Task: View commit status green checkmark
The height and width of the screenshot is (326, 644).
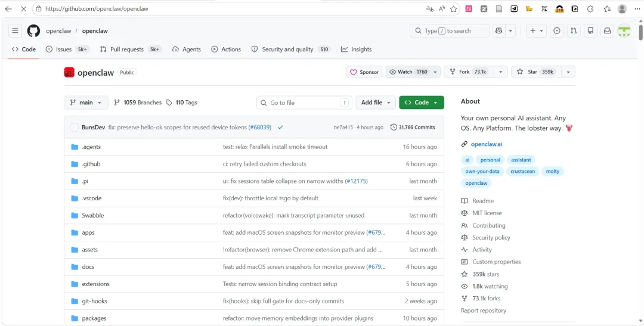Action: pyautogui.click(x=280, y=128)
